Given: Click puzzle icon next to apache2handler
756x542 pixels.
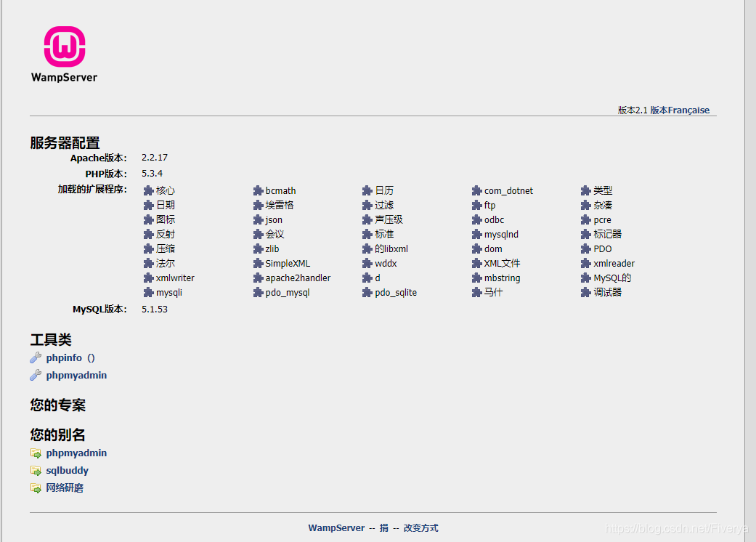Looking at the screenshot, I should [258, 278].
